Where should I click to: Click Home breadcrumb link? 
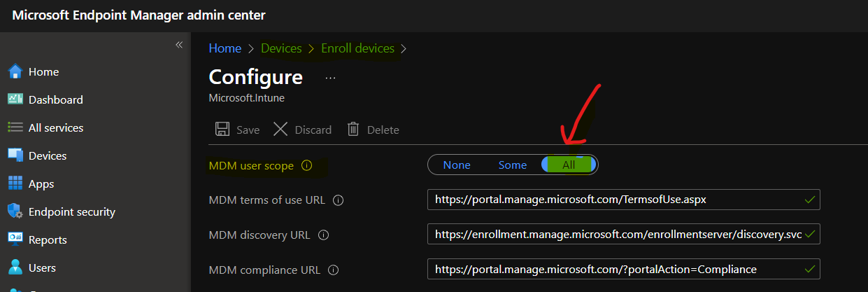point(225,48)
